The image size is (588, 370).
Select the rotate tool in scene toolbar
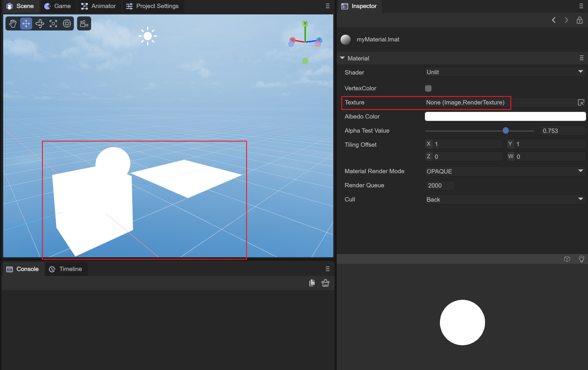[40, 24]
